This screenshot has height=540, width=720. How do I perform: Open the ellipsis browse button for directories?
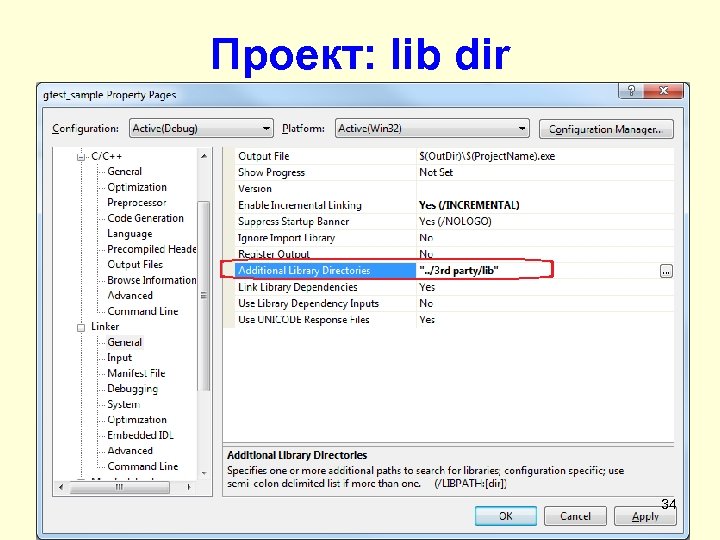coord(666,271)
